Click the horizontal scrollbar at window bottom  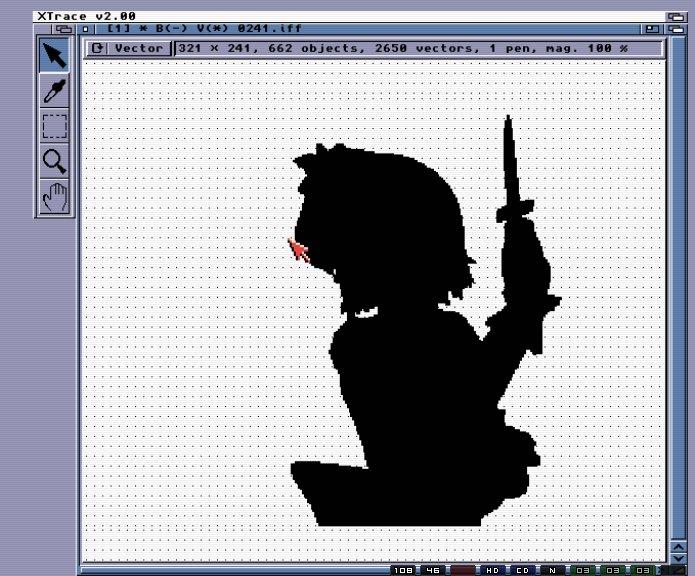[x=235, y=570]
